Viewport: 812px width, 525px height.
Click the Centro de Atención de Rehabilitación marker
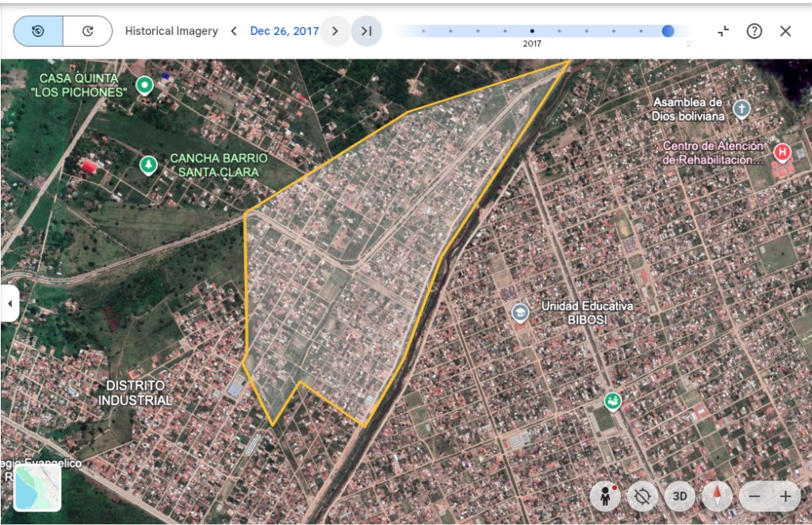782,151
